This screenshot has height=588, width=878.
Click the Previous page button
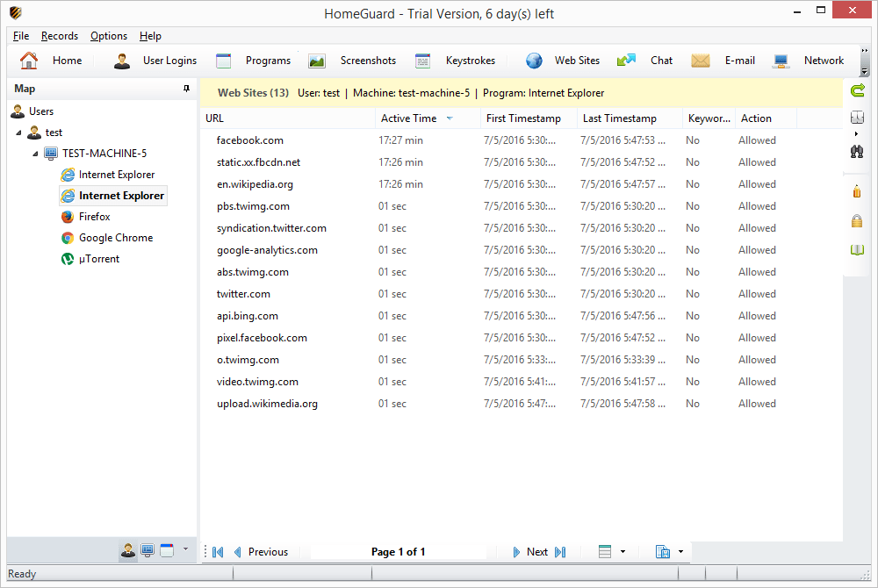260,552
